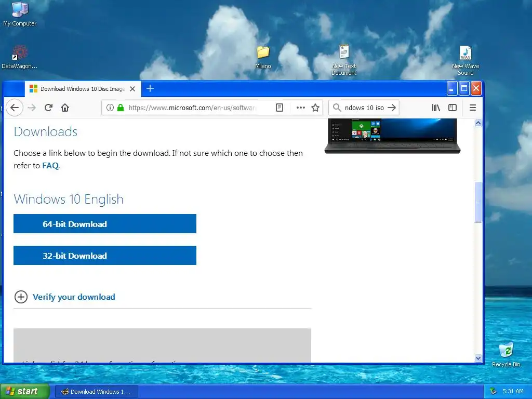This screenshot has height=399, width=532.
Task: Click the Windows 10 laptop image
Action: pyautogui.click(x=392, y=136)
